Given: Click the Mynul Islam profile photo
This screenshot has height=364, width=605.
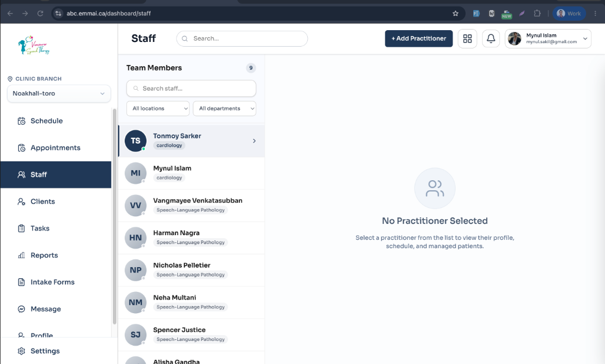Looking at the screenshot, I should [515, 38].
